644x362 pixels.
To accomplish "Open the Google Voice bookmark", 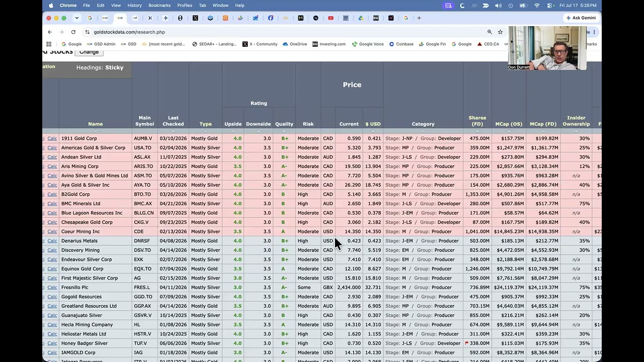I will pyautogui.click(x=368, y=44).
